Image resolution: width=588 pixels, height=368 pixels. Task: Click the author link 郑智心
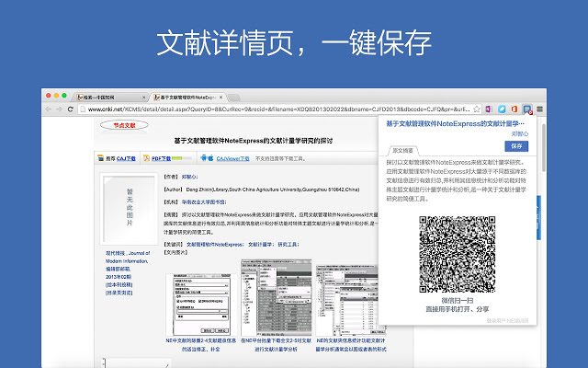189,177
